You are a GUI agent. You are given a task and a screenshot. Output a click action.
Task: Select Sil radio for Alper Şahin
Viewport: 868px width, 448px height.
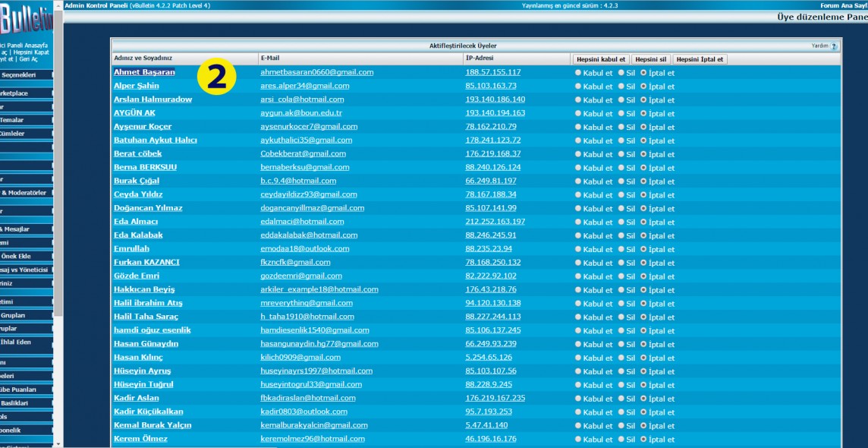click(x=621, y=87)
